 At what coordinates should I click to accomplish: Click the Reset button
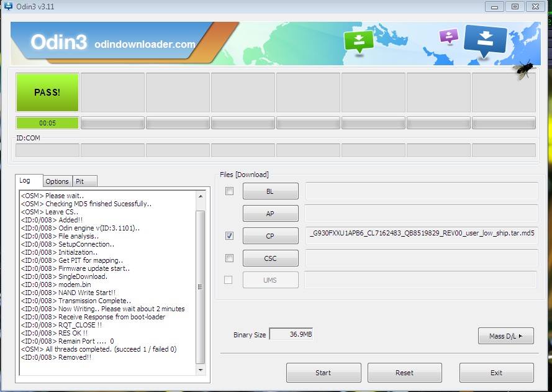pyautogui.click(x=404, y=372)
